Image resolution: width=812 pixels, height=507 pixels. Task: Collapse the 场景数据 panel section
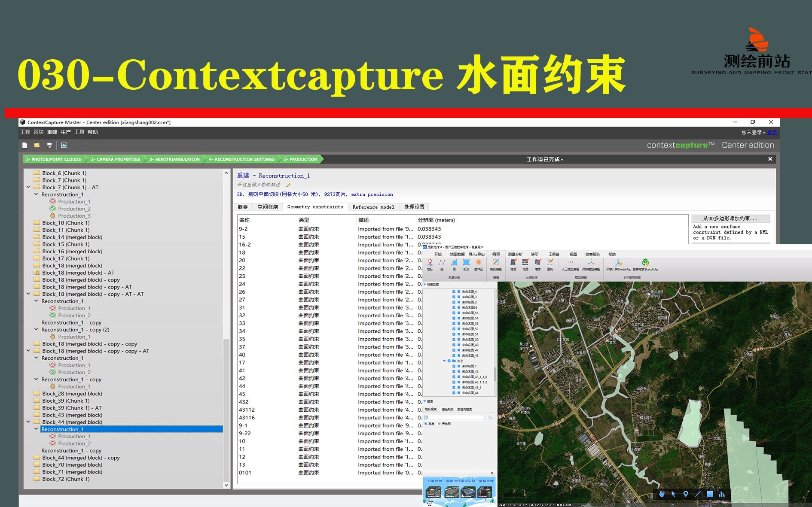point(425,285)
